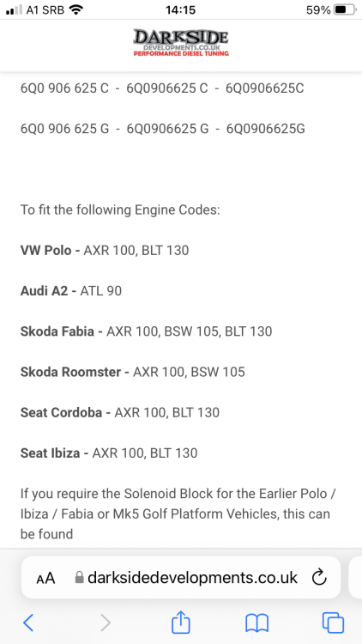Viewport: 362px width, 644px height.
Task: Tap the VW Polo engine codes line
Action: (x=105, y=250)
